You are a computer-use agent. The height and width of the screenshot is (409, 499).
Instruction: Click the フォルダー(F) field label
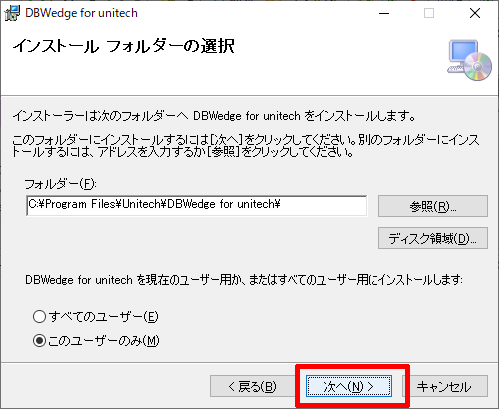pyautogui.click(x=61, y=184)
